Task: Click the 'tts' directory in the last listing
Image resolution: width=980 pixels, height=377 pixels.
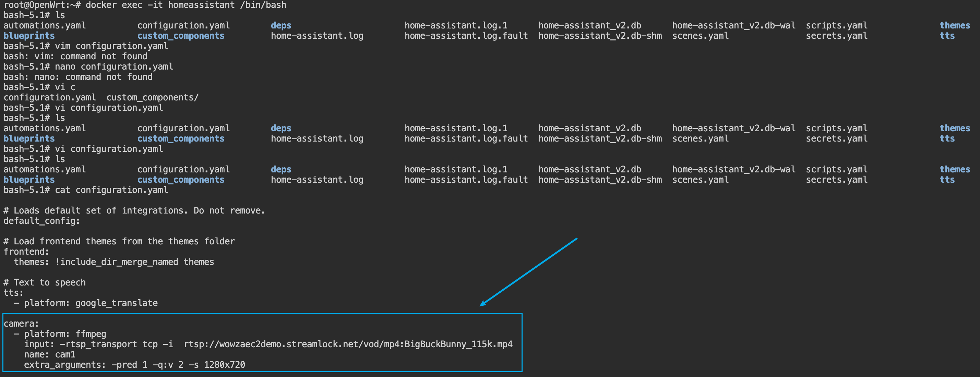Action: tap(947, 180)
